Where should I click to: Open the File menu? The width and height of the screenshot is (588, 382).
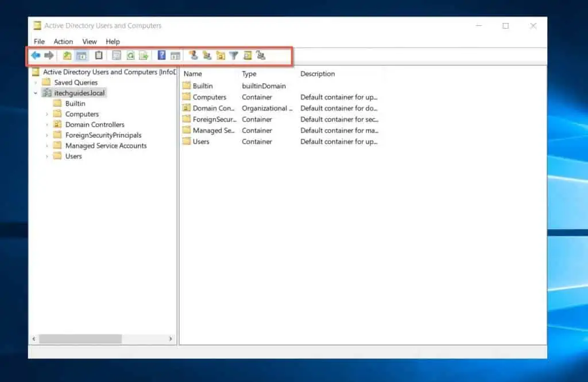coord(39,41)
